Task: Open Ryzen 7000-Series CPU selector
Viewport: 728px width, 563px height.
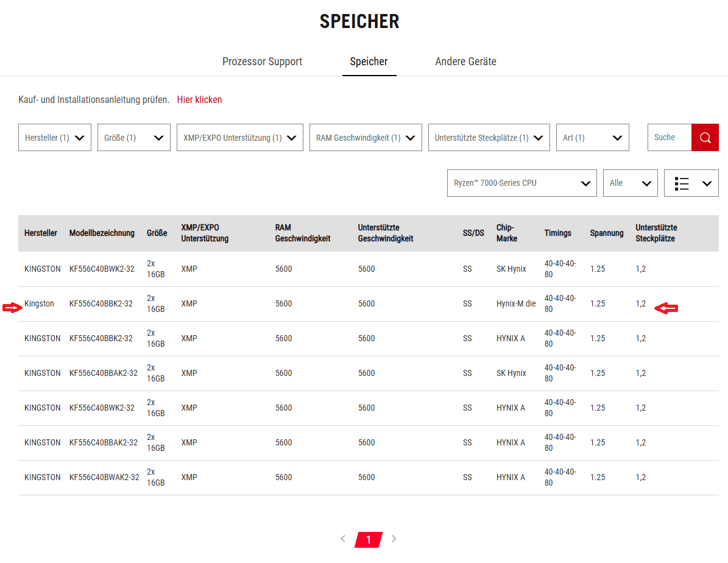Action: click(x=522, y=183)
